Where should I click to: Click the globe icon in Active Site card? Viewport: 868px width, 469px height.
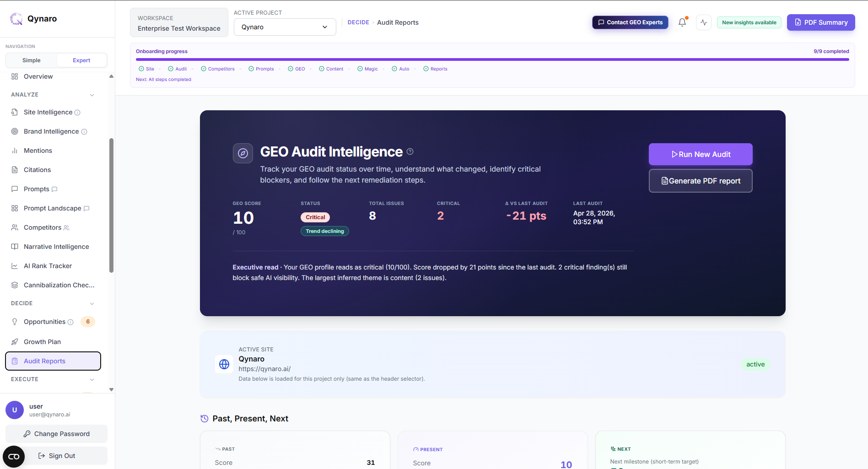[224, 364]
